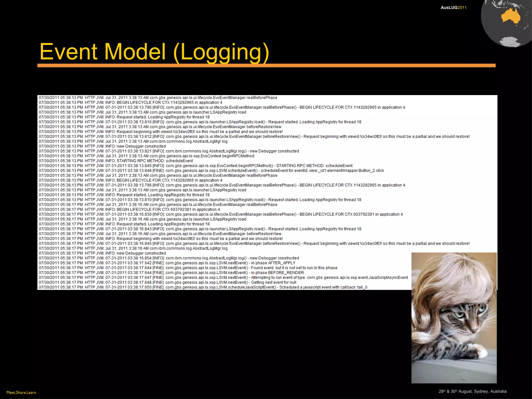Viewport: 532px width, 399px height.
Task: Select "3:38:16 AM ... LSAppRegistry load" line
Action: [142, 219]
